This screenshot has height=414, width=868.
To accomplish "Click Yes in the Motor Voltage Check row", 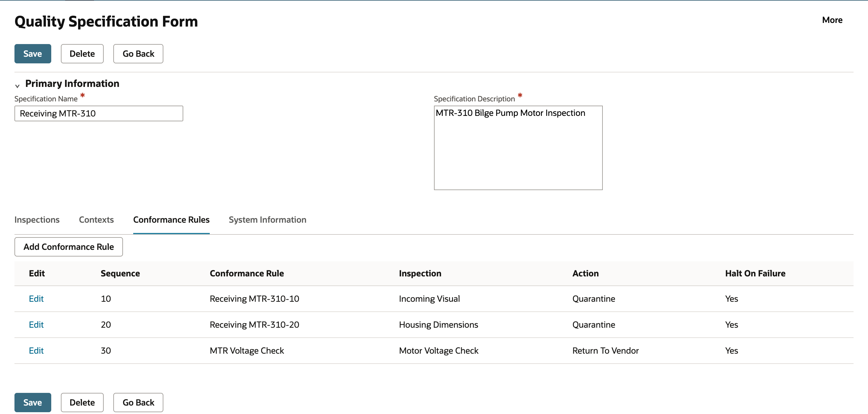I will click(731, 351).
